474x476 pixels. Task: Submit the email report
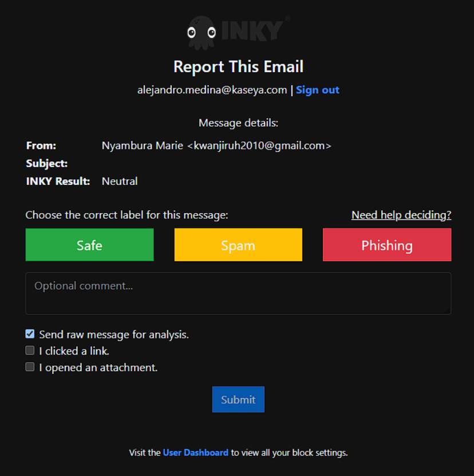tap(238, 399)
